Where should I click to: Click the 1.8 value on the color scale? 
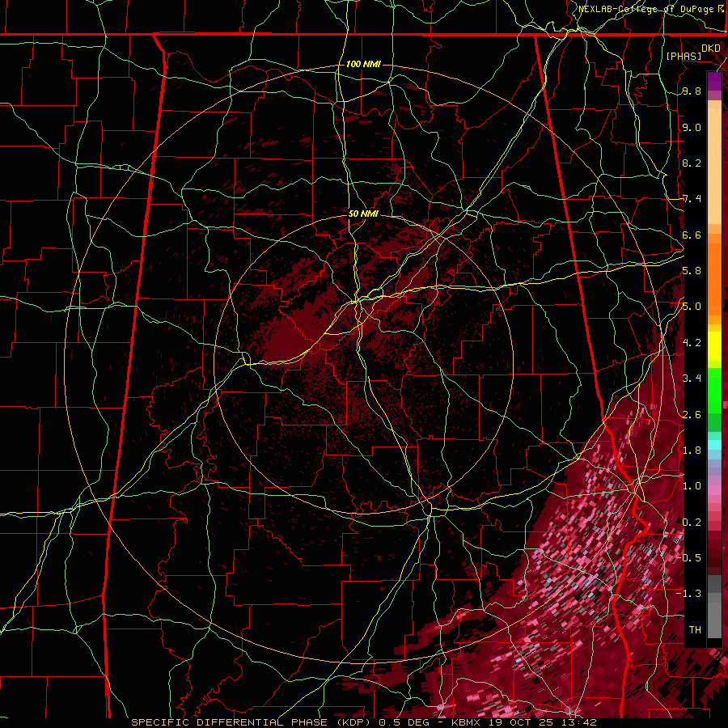692,451
